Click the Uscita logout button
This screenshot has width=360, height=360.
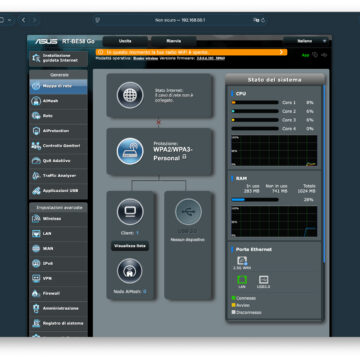click(125, 41)
